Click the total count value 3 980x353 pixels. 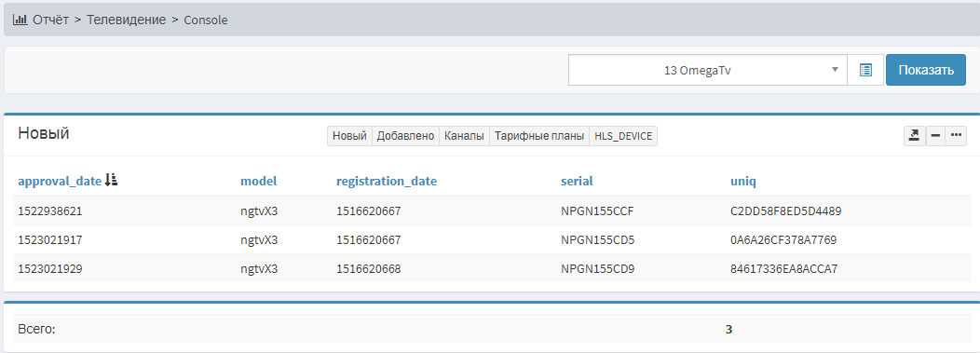[728, 329]
